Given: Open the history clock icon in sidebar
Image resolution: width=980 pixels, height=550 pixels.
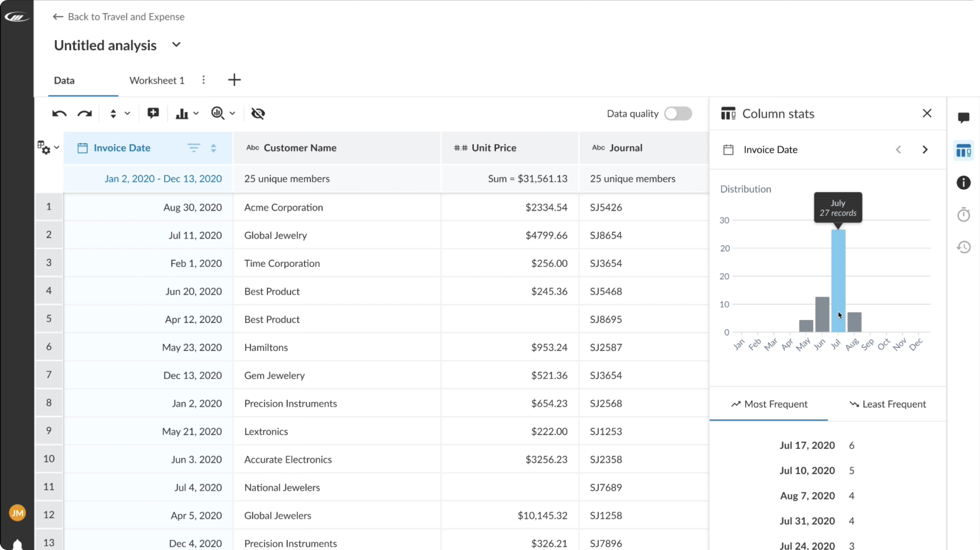Looking at the screenshot, I should point(963,247).
